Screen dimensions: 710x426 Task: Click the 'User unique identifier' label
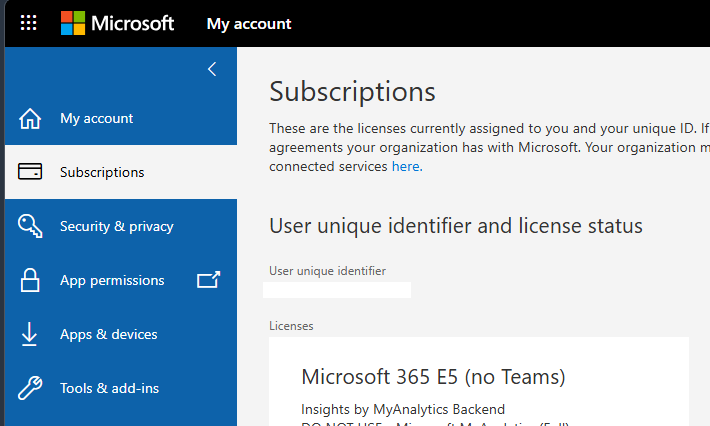tap(327, 271)
